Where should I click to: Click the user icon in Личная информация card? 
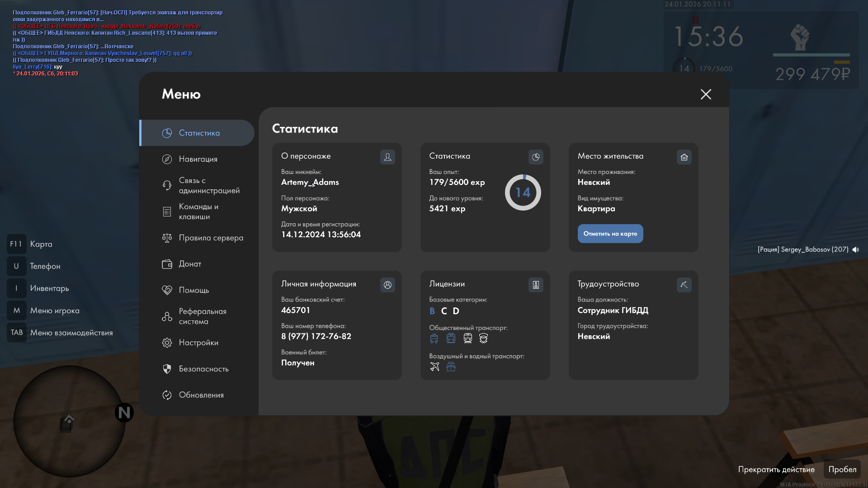(387, 285)
